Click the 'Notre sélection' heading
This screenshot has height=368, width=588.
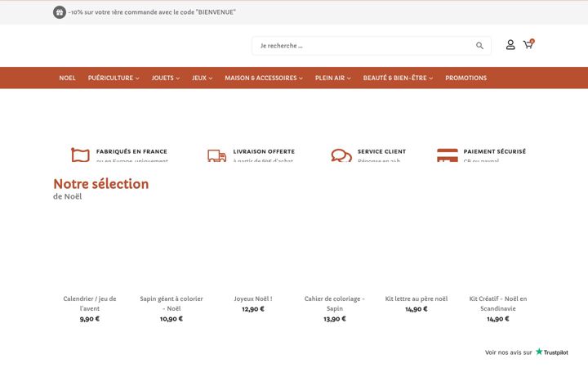[101, 184]
